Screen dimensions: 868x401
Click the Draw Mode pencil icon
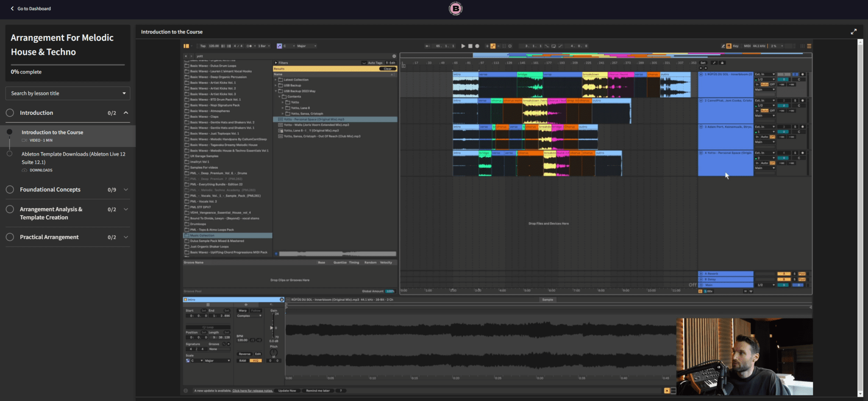(723, 46)
